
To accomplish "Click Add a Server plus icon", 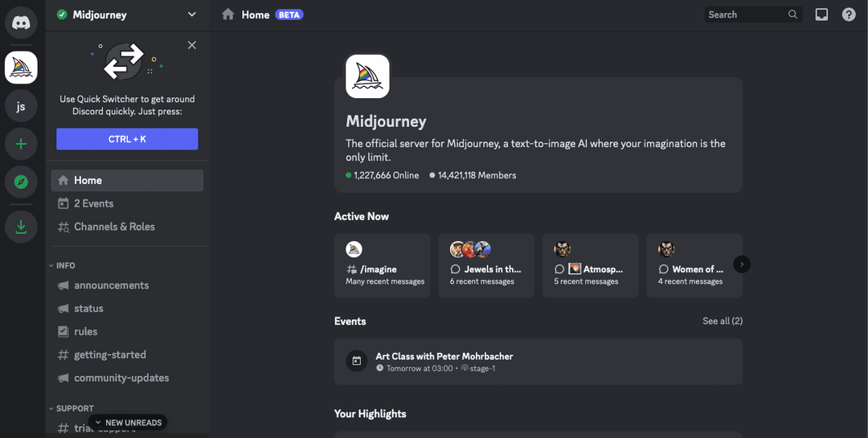I will 21,145.
